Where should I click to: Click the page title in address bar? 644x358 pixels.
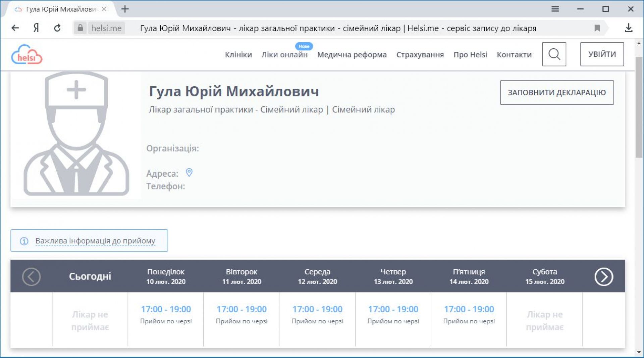338,28
